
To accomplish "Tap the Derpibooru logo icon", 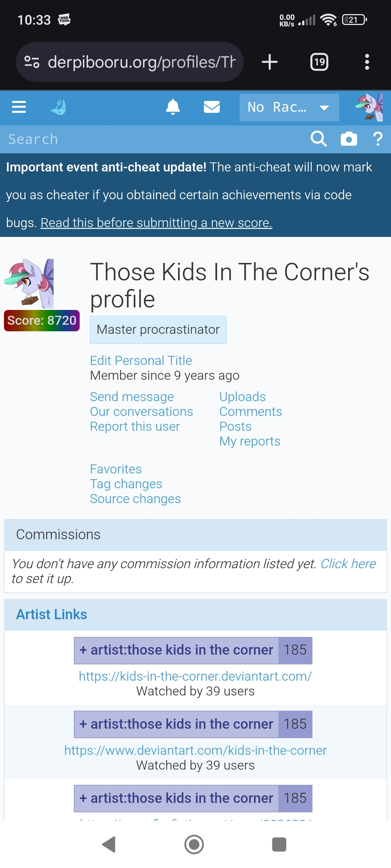I will coord(58,107).
